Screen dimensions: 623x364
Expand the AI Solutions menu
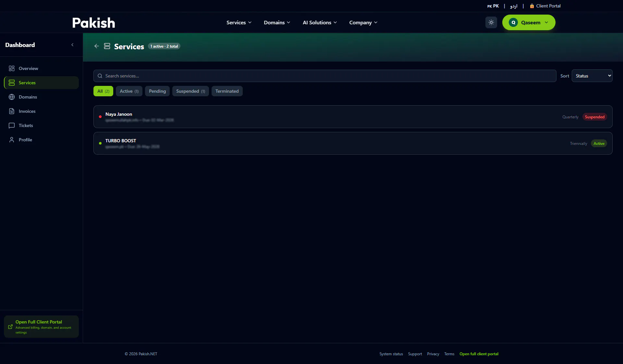click(320, 22)
